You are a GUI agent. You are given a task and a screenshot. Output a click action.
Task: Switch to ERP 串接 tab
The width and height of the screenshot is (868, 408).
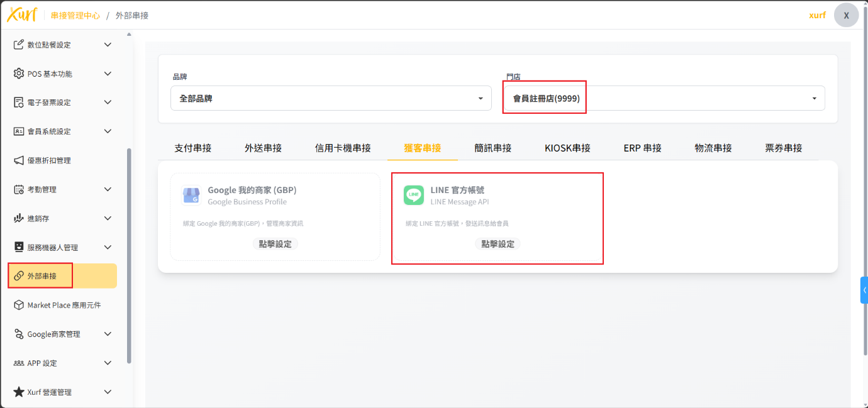[643, 148]
